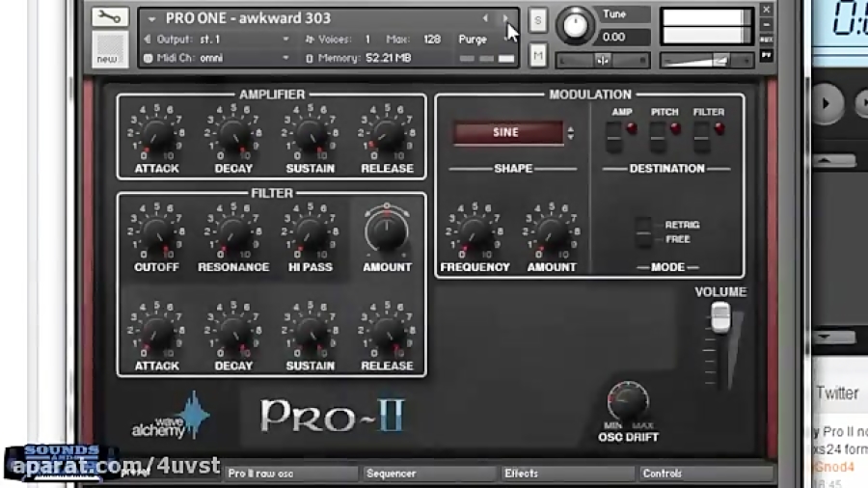Toggle the RETRIG / FREE mode switch
This screenshot has width=868, height=488.
click(643, 231)
